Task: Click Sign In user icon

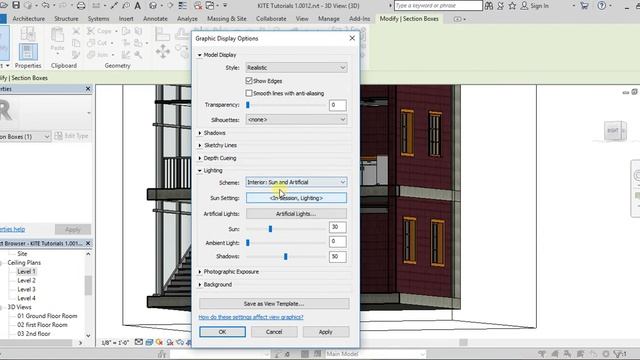Action: click(524, 6)
